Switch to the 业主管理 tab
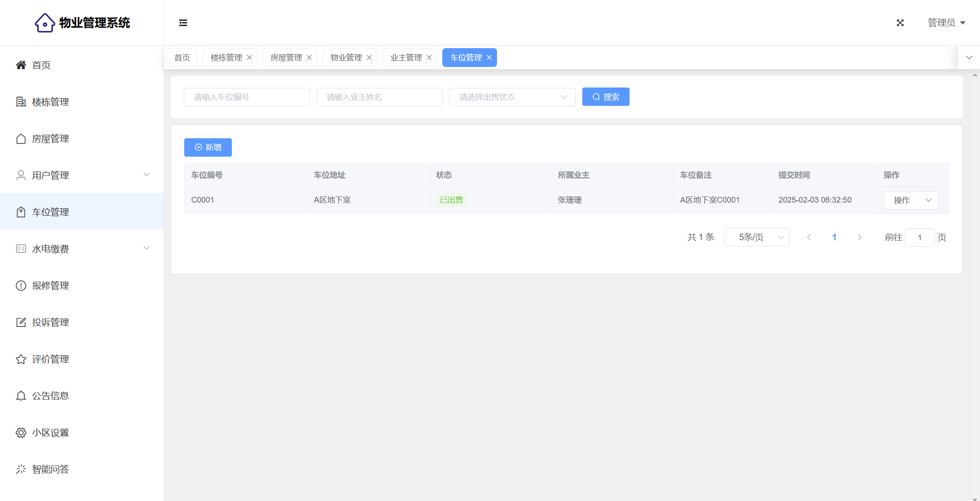This screenshot has width=980, height=501. (406, 58)
